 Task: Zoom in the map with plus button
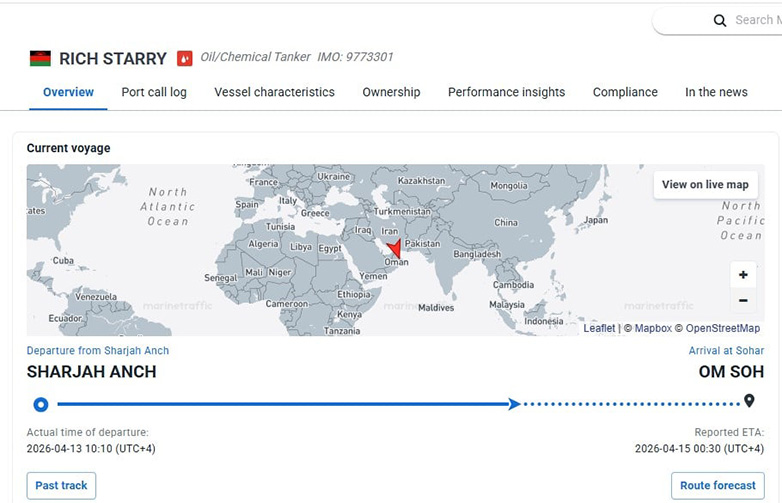click(x=743, y=275)
